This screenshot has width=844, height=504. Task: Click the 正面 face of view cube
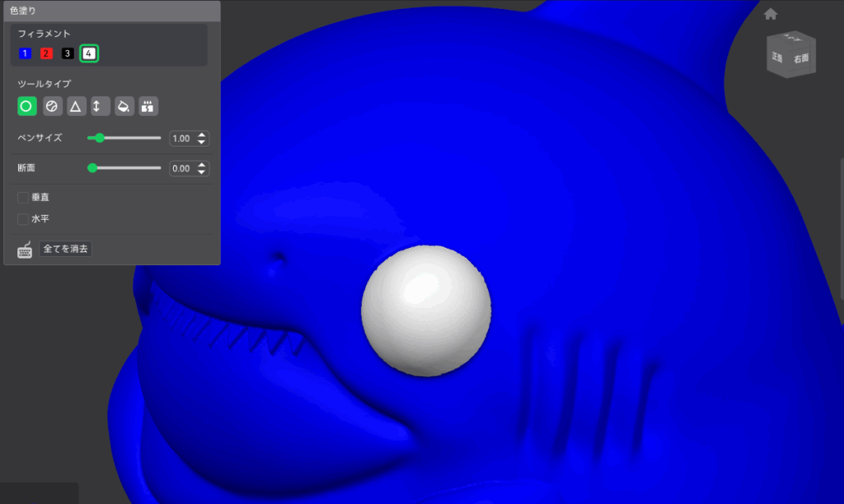tap(777, 58)
